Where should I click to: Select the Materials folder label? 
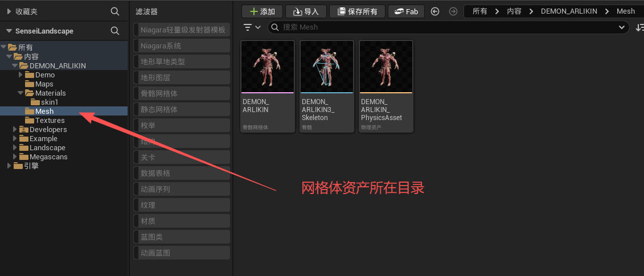pyautogui.click(x=51, y=93)
